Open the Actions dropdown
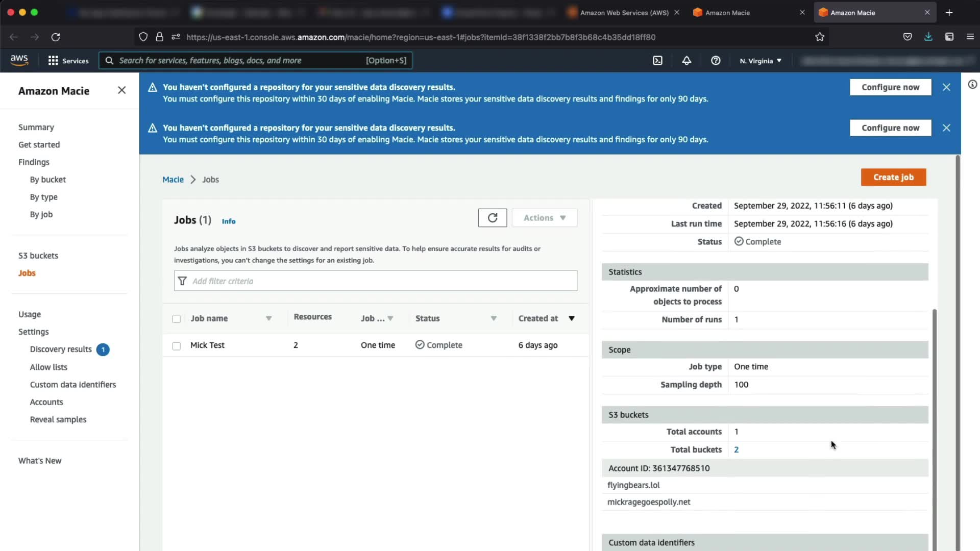980x551 pixels. pos(544,218)
